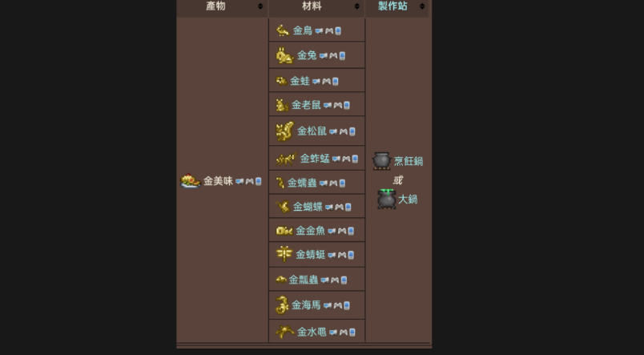The height and width of the screenshot is (355, 644).
Task: Click the mobile version icon beside 金水黽
Action: click(x=352, y=332)
